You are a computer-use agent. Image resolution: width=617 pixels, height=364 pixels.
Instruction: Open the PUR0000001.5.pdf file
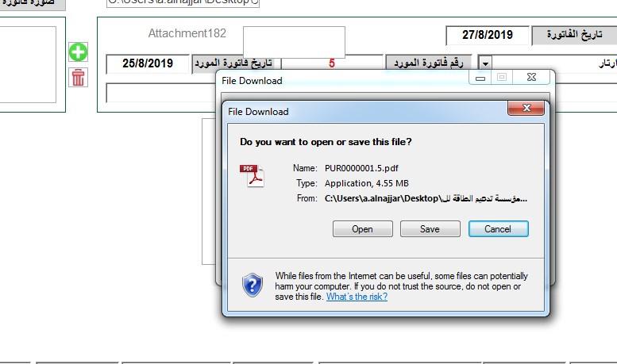362,228
